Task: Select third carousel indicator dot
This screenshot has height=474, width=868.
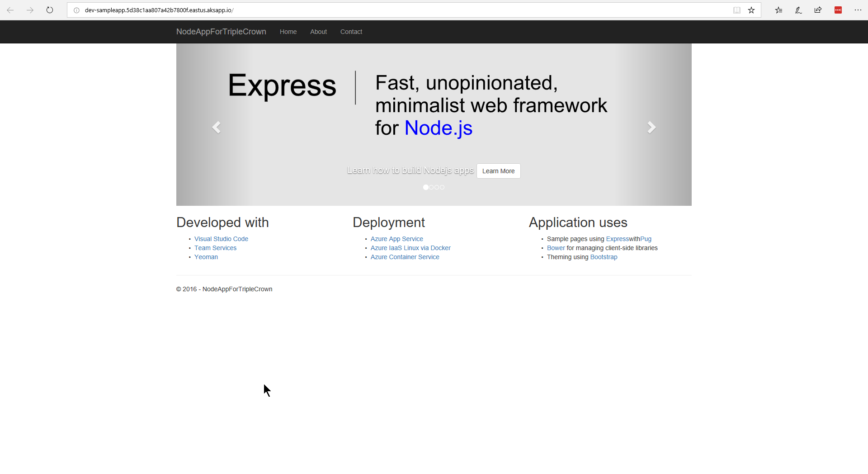Action: [437, 187]
